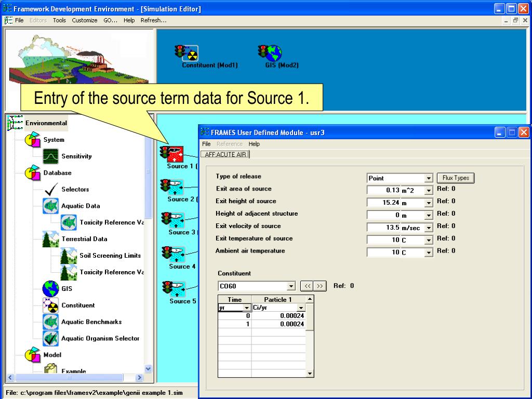Click the FRAMES application icon in menu bar
The width and height of the screenshot is (532, 399).
[x=8, y=20]
